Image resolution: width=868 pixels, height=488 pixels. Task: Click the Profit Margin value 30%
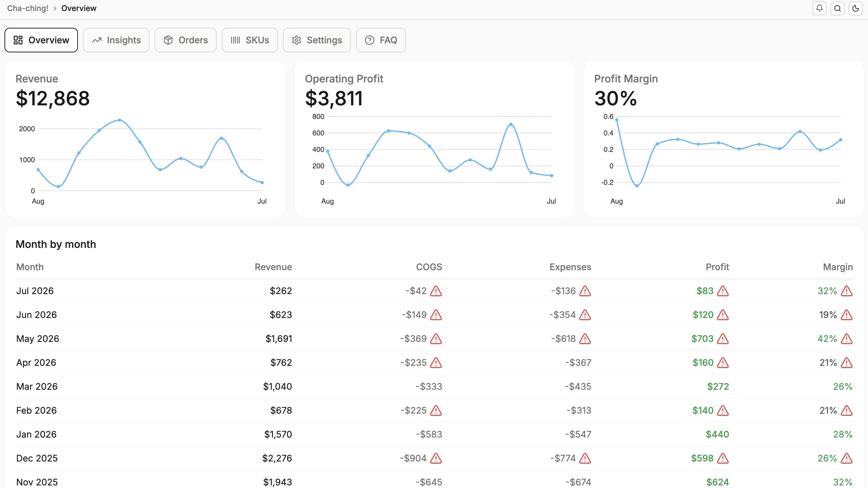[615, 98]
